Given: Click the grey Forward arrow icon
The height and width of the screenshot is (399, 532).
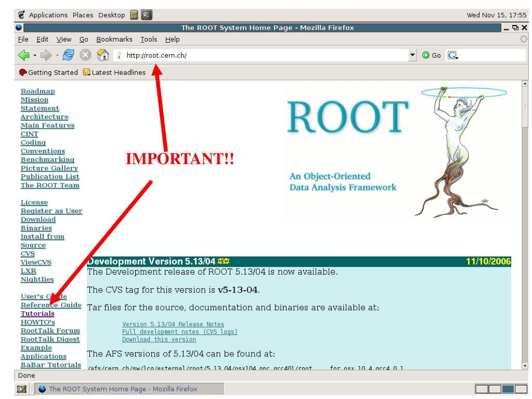Looking at the screenshot, I should tap(46, 55).
